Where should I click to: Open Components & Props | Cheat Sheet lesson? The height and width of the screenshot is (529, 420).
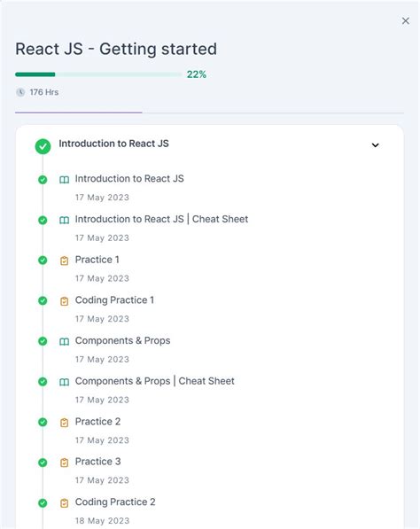pos(154,381)
